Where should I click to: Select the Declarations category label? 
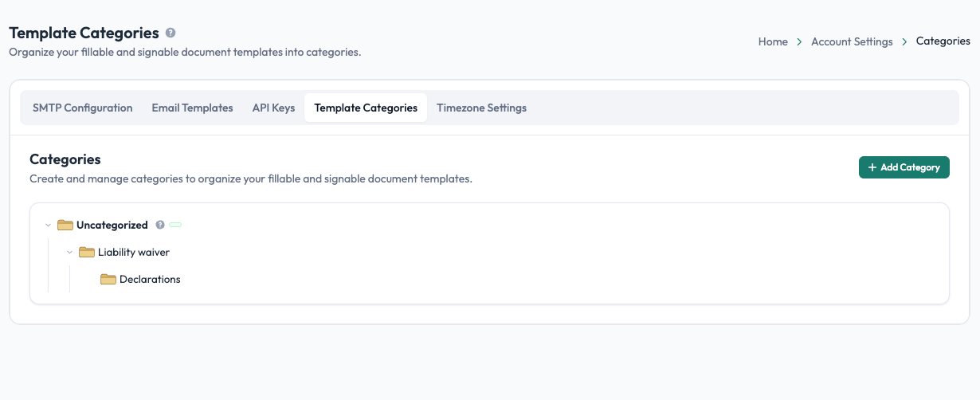tap(150, 280)
